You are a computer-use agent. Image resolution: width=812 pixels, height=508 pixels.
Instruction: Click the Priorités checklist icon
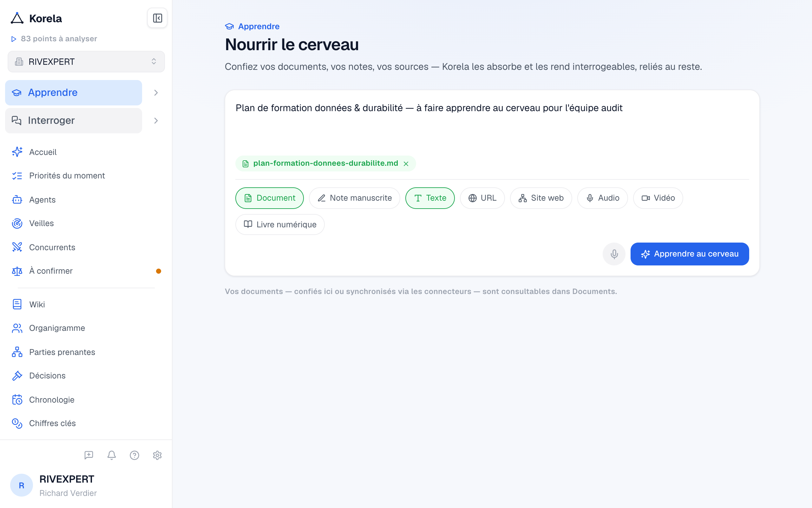pos(17,176)
